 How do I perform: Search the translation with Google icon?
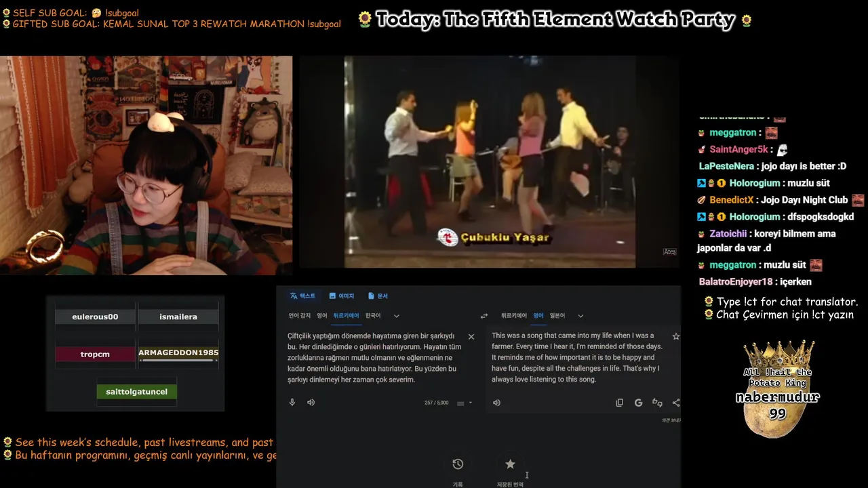pos(638,403)
